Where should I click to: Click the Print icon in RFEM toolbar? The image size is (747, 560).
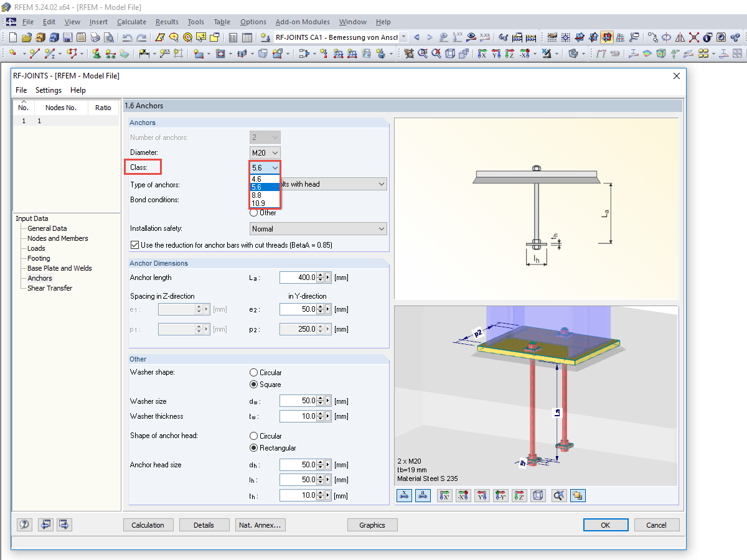(x=95, y=37)
